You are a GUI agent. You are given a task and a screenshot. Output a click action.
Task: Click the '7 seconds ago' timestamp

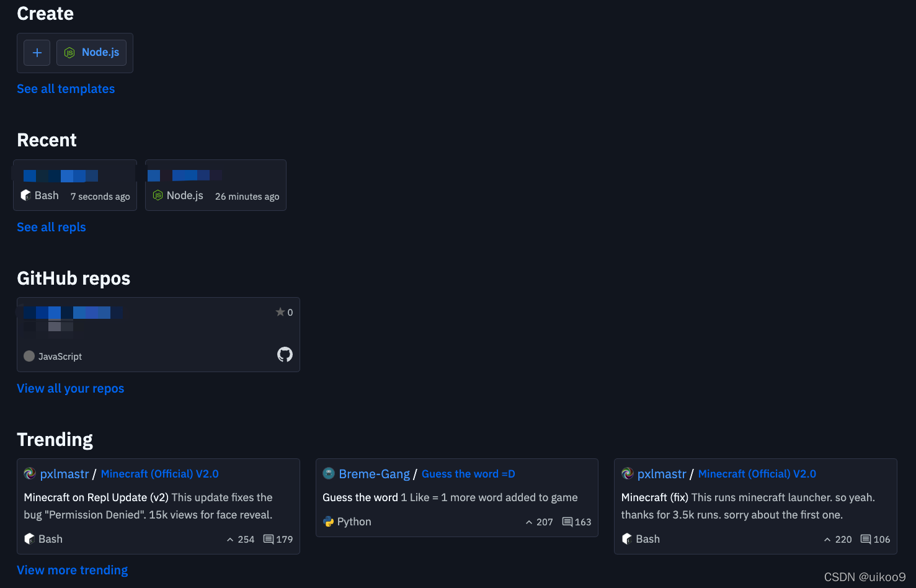coord(100,197)
